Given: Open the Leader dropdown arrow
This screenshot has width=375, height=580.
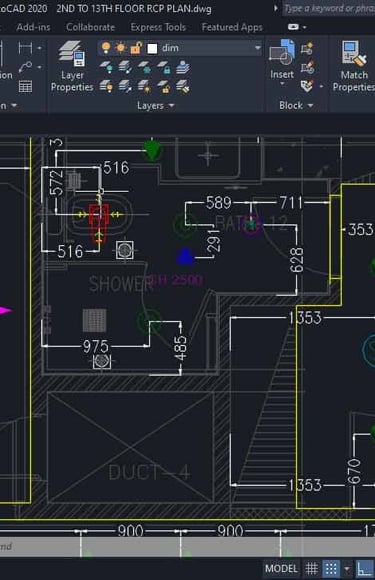Looking at the screenshot, I should click(x=39, y=67).
